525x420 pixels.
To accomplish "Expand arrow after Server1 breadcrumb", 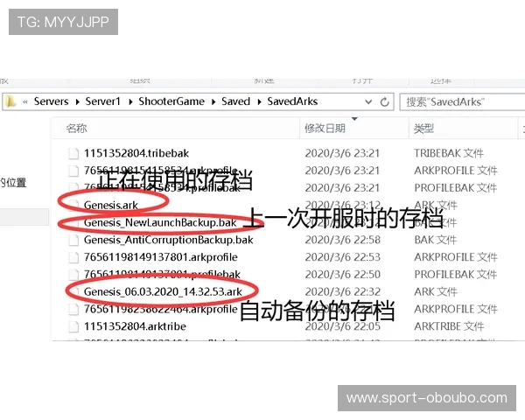I will [x=130, y=101].
